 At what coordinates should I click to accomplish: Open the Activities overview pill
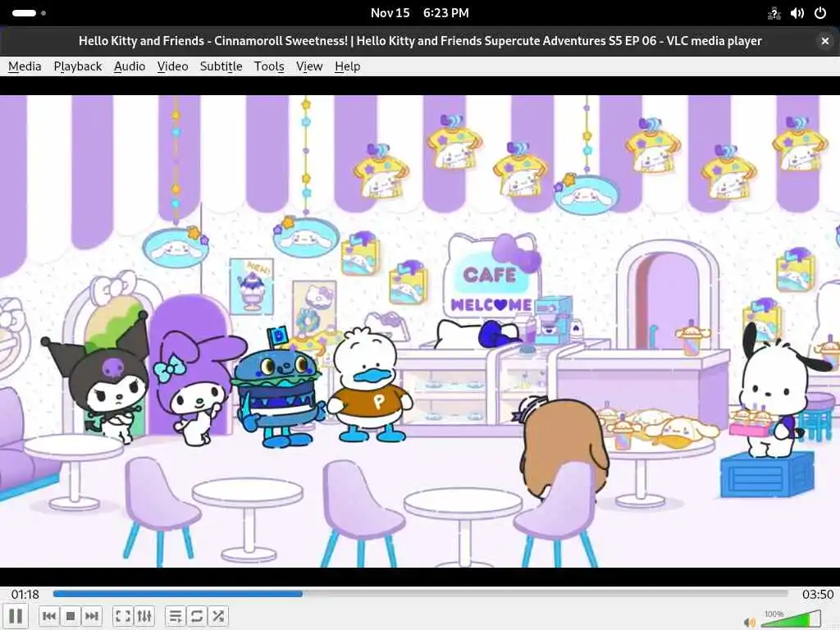point(29,13)
